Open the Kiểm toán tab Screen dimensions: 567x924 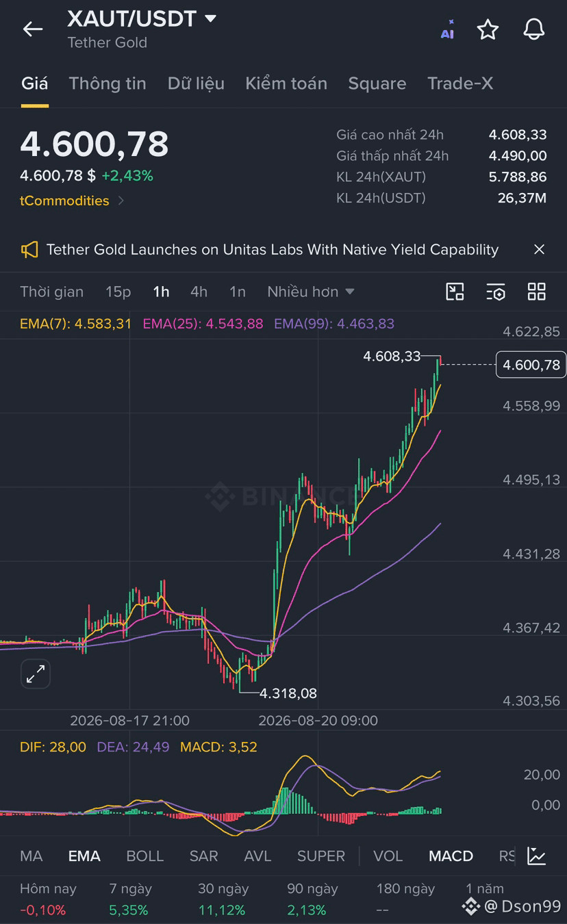pyautogui.click(x=286, y=84)
